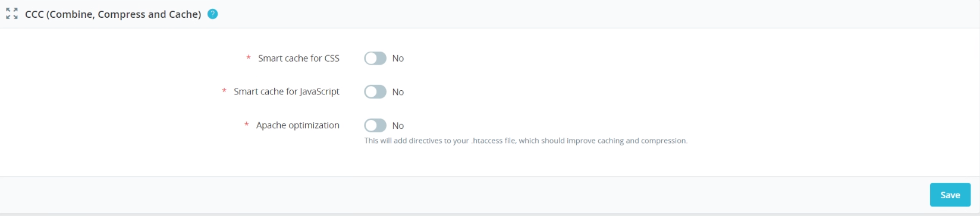Select the Apache optimization field label
The width and height of the screenshot is (980, 216).
[298, 125]
